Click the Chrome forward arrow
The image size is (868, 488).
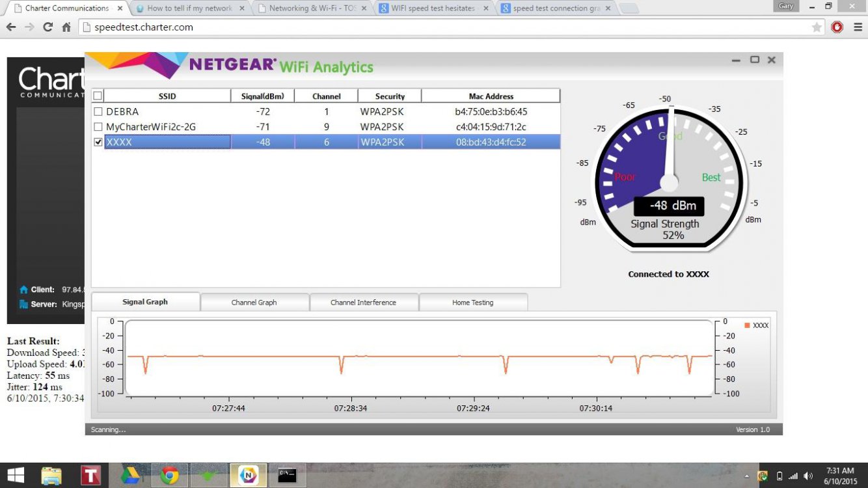[x=29, y=27]
